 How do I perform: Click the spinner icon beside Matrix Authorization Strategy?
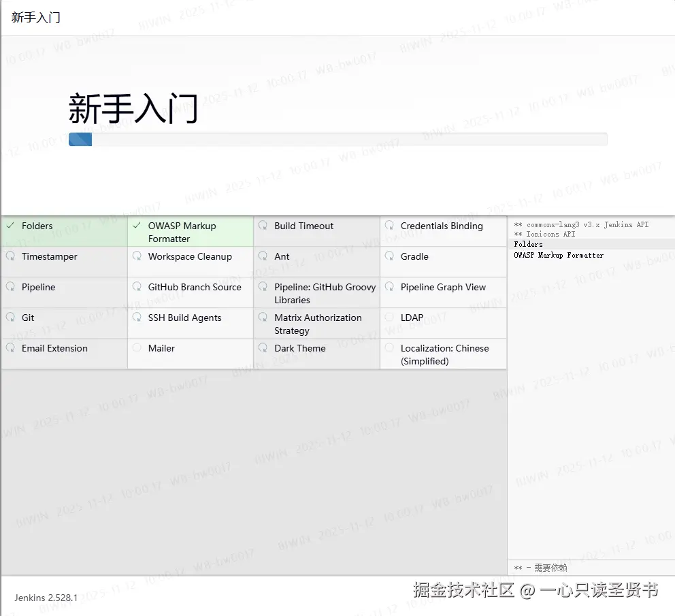(x=263, y=317)
